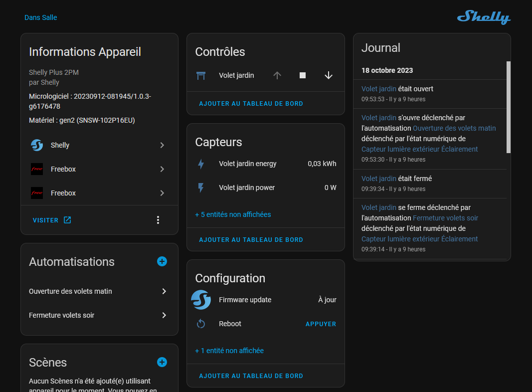Click the Dans Salle area link
Image resolution: width=532 pixels, height=392 pixels.
pyautogui.click(x=41, y=17)
